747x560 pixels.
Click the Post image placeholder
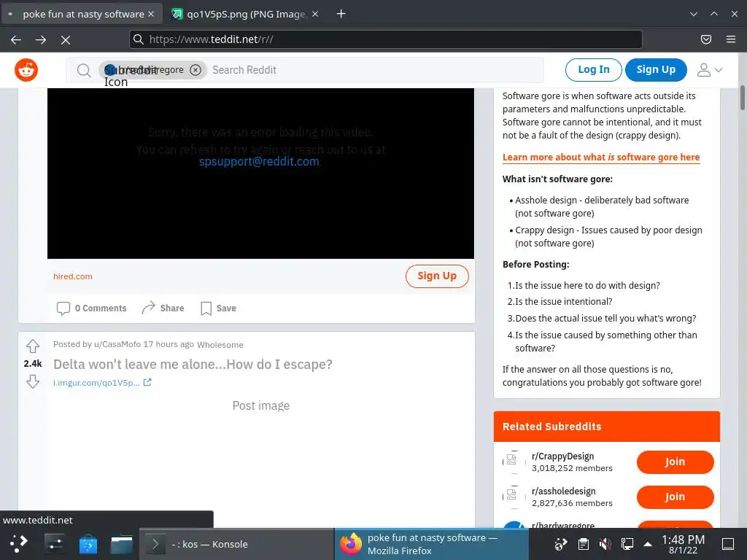(261, 405)
